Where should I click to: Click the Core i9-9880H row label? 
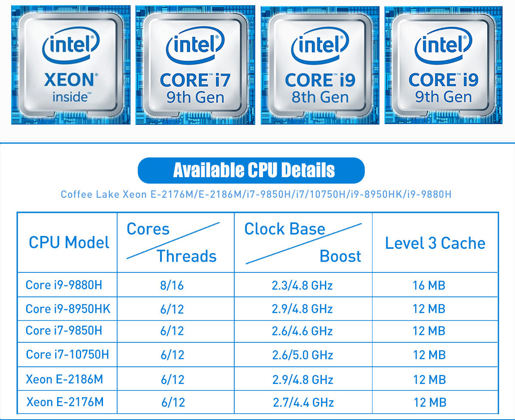pos(64,285)
